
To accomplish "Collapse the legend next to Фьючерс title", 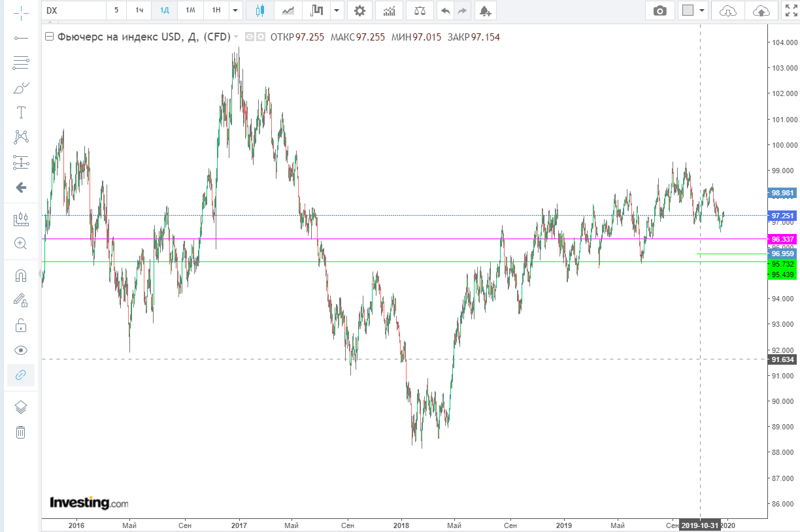I will point(48,37).
